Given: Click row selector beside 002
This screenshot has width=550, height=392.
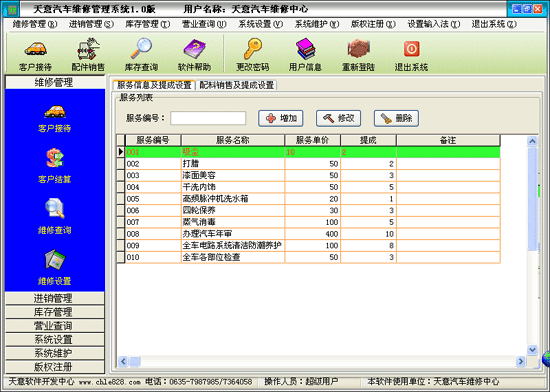Looking at the screenshot, I should [x=121, y=164].
